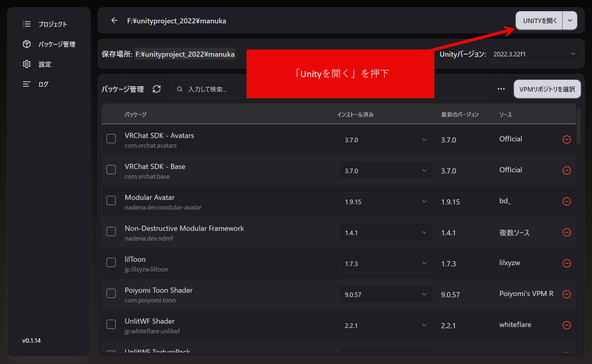592x364 pixels.
Task: Tick the lilToon checkbox
Action: (111, 262)
